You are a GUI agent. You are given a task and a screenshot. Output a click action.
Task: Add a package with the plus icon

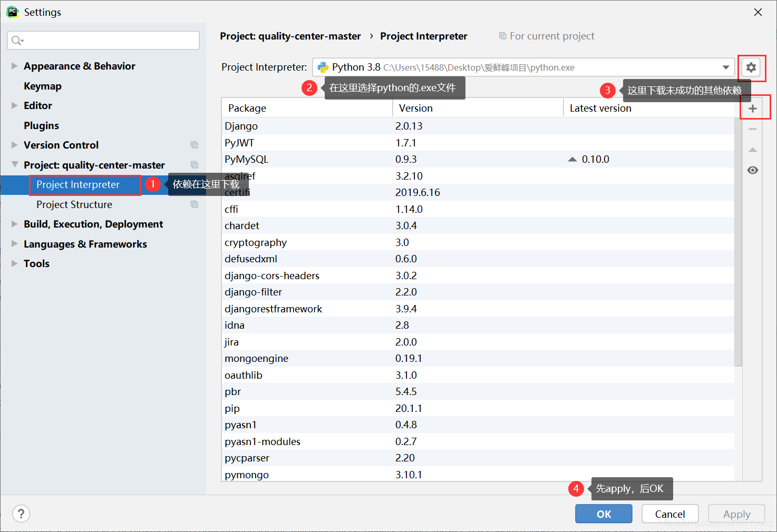click(x=753, y=109)
